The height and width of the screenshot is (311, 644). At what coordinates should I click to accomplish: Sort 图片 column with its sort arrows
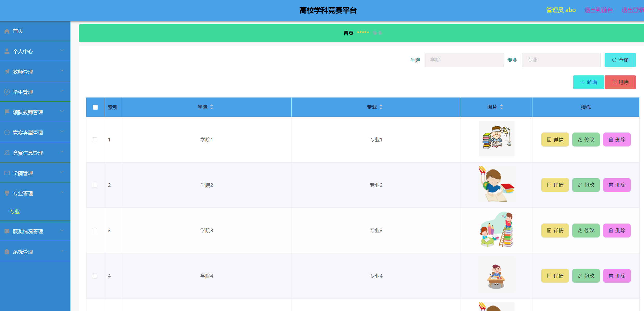pos(502,107)
